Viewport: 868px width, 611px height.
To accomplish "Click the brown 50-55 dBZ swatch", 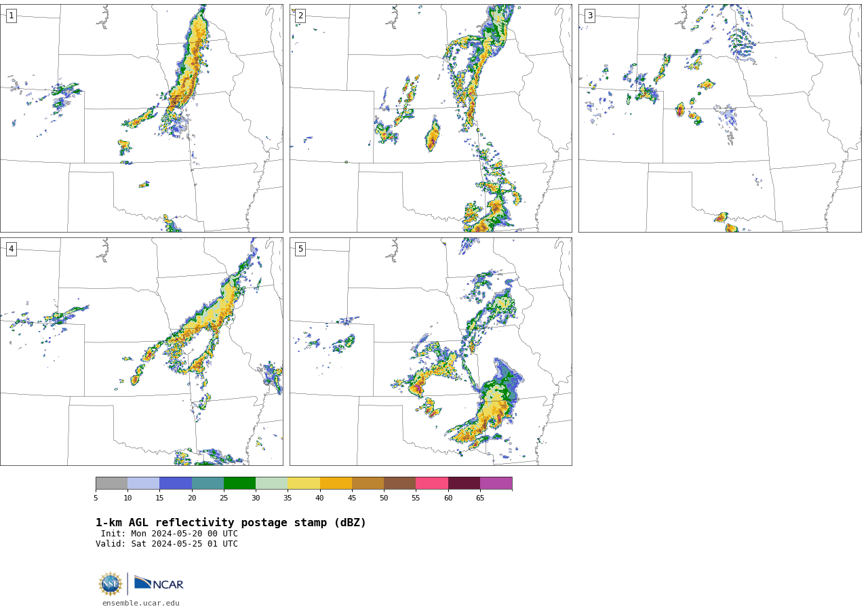I will point(400,484).
